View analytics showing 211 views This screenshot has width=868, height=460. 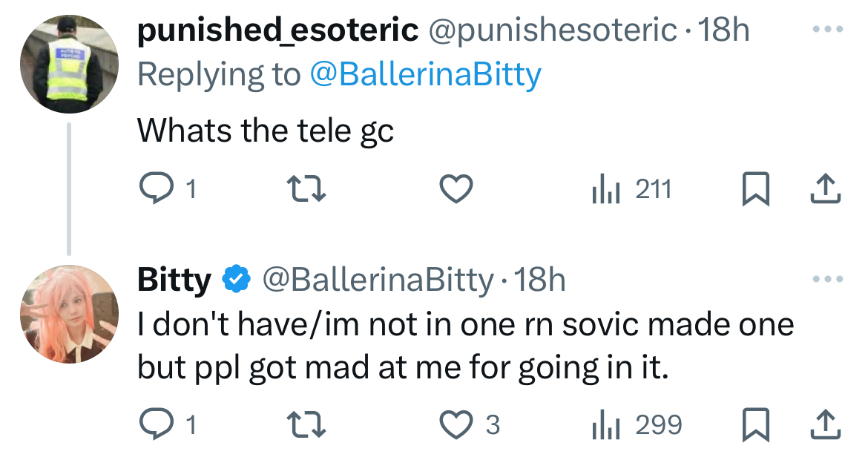click(x=631, y=190)
